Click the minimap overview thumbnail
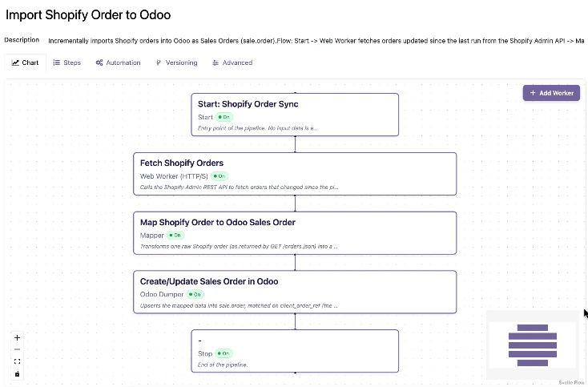The height and width of the screenshot is (387, 588). coord(532,345)
